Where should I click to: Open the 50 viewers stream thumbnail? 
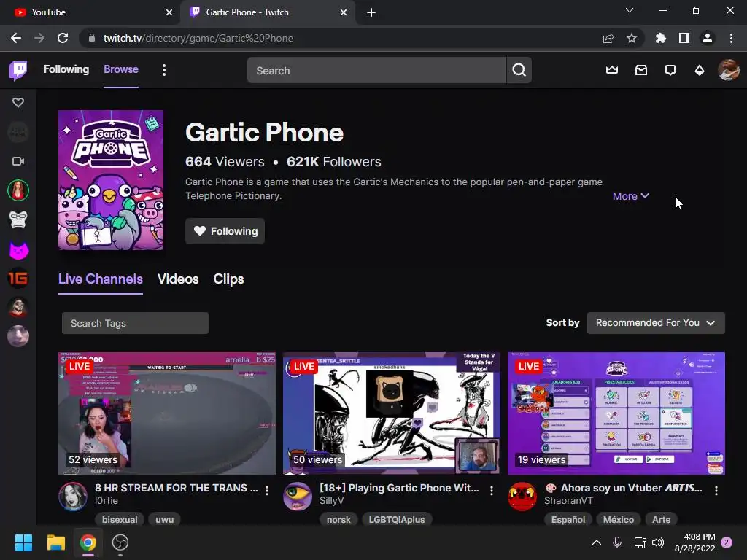[392, 413]
